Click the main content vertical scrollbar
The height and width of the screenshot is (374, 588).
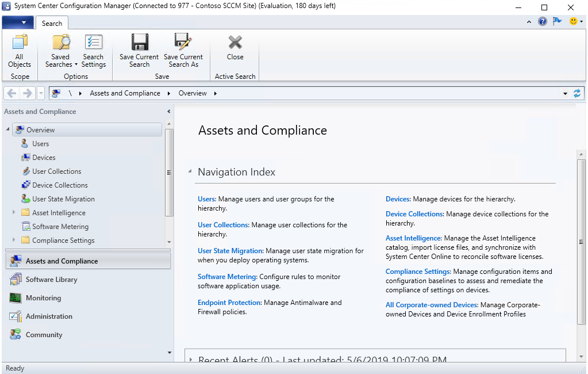[x=581, y=242]
